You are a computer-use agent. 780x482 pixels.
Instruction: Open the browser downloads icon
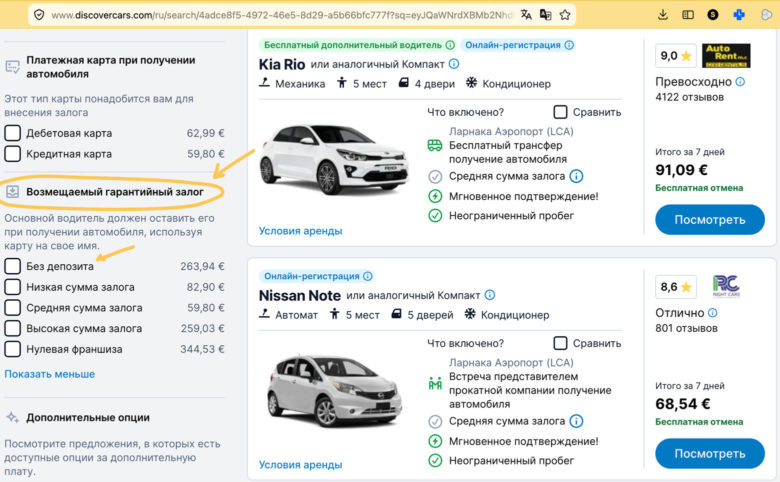coord(663,15)
